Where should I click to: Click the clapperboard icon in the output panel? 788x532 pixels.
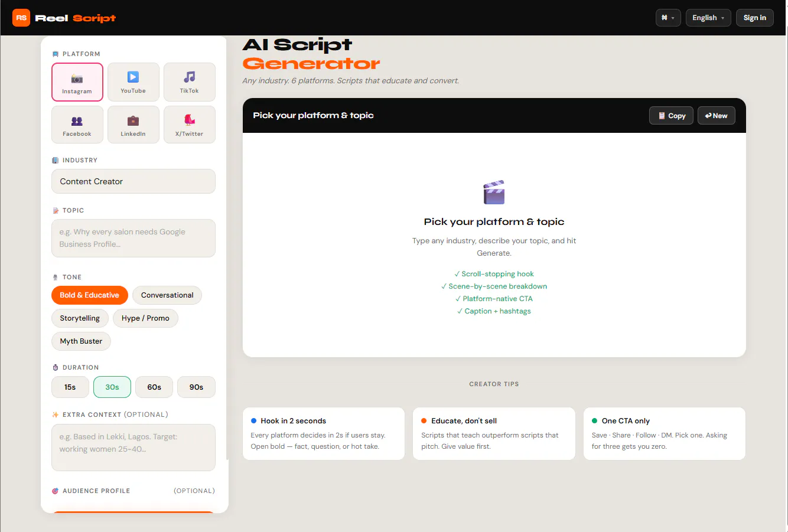point(494,192)
